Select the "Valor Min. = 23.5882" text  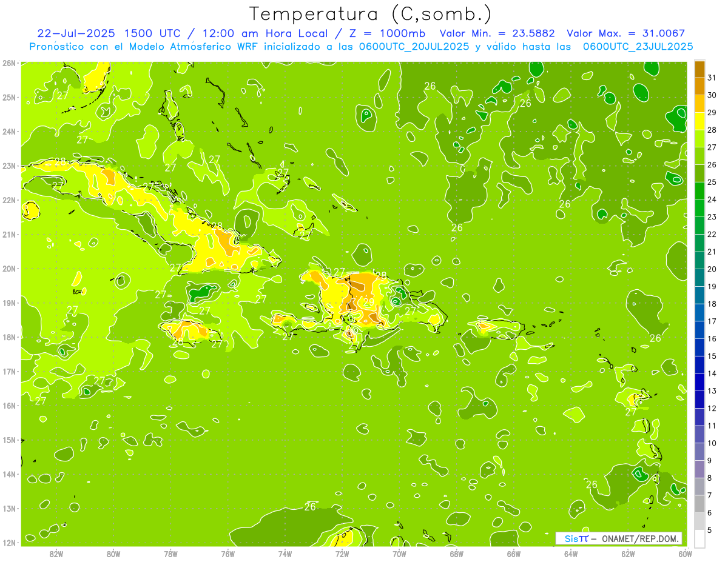[496, 33]
